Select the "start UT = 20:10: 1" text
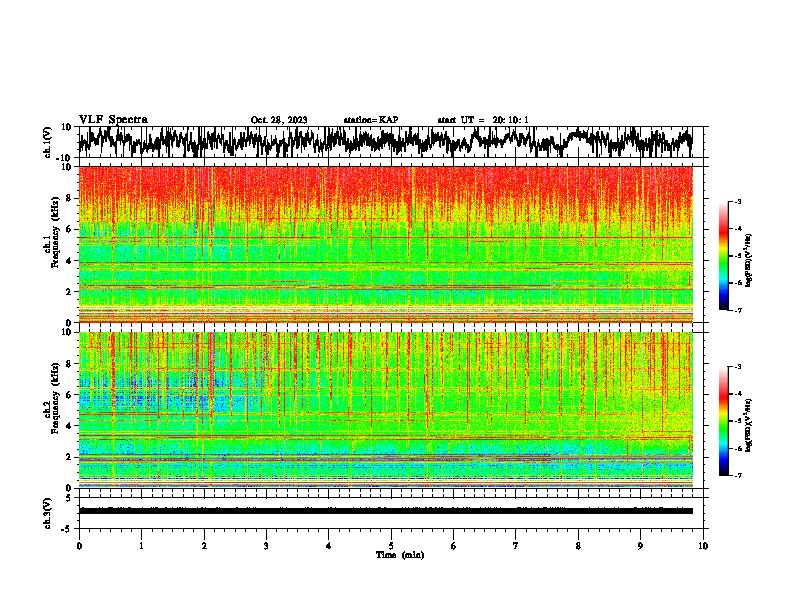Image resolution: width=792 pixels, height=612 pixels. 483,120
